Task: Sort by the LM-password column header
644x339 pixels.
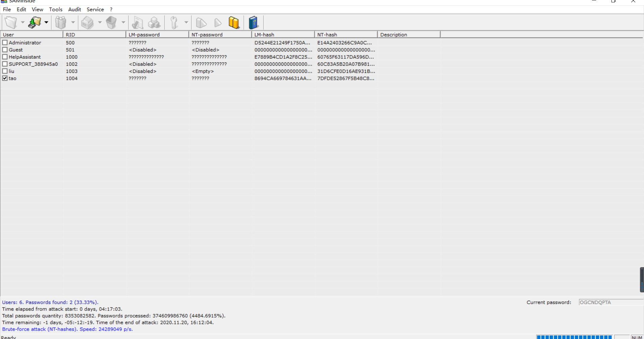Action: [x=157, y=35]
